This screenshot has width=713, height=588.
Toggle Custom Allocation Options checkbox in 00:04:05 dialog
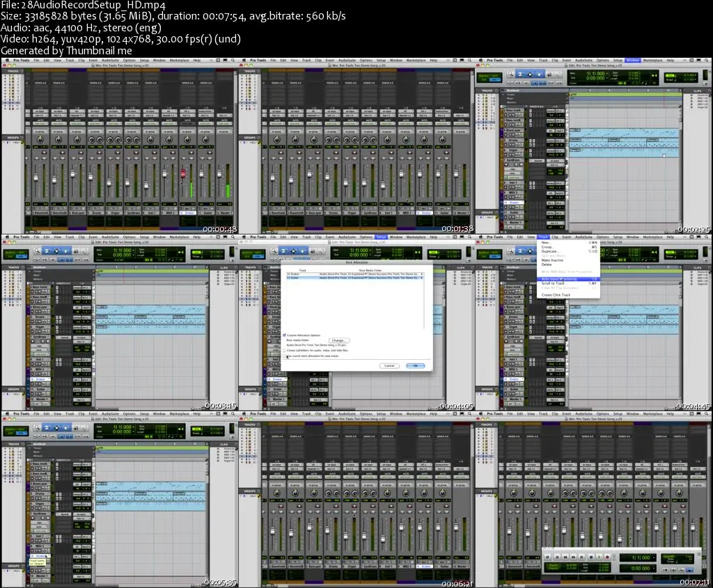click(285, 335)
